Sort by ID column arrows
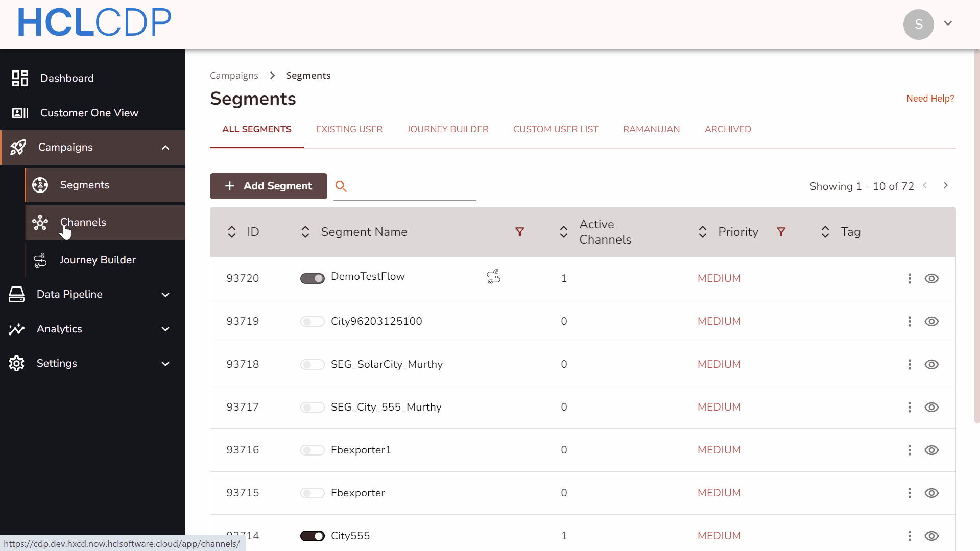 pos(232,232)
